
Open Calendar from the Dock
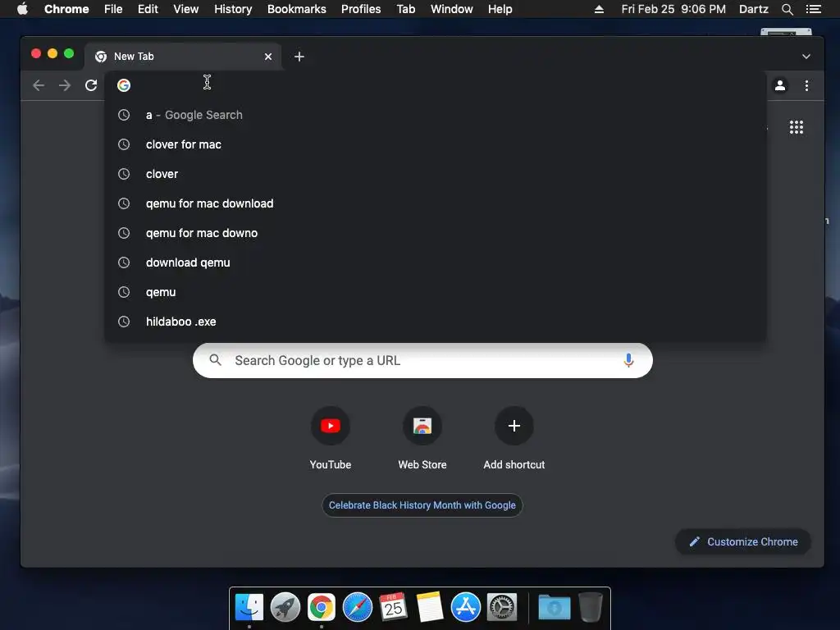click(x=393, y=607)
